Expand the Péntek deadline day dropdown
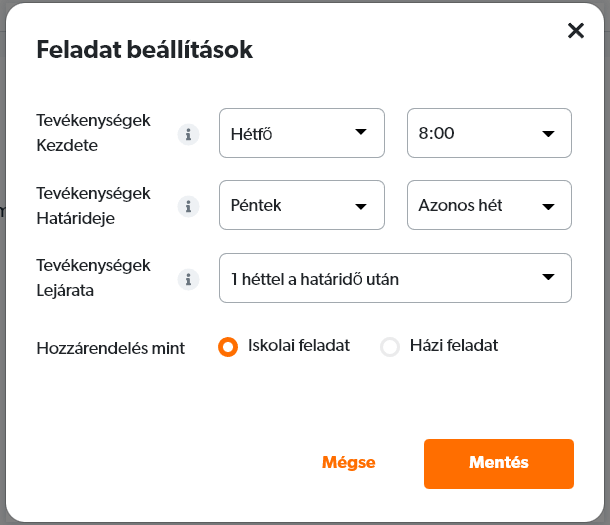The image size is (610, 525). coord(301,206)
